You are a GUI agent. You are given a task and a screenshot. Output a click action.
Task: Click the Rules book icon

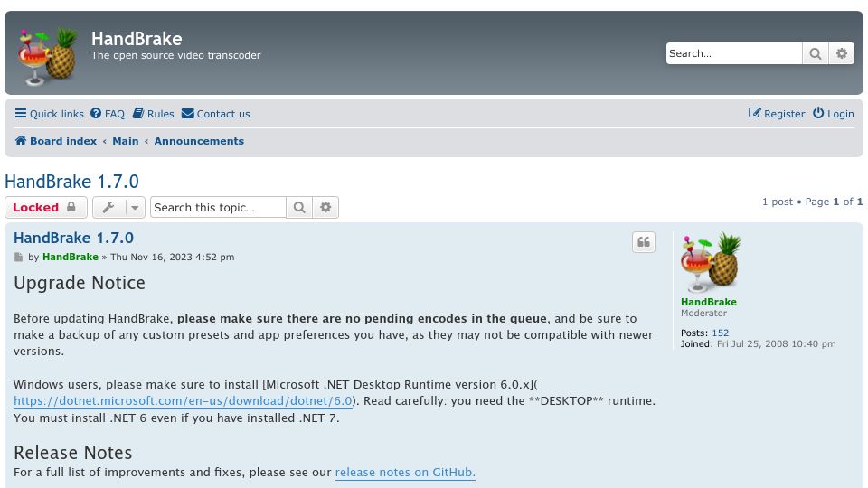point(137,114)
